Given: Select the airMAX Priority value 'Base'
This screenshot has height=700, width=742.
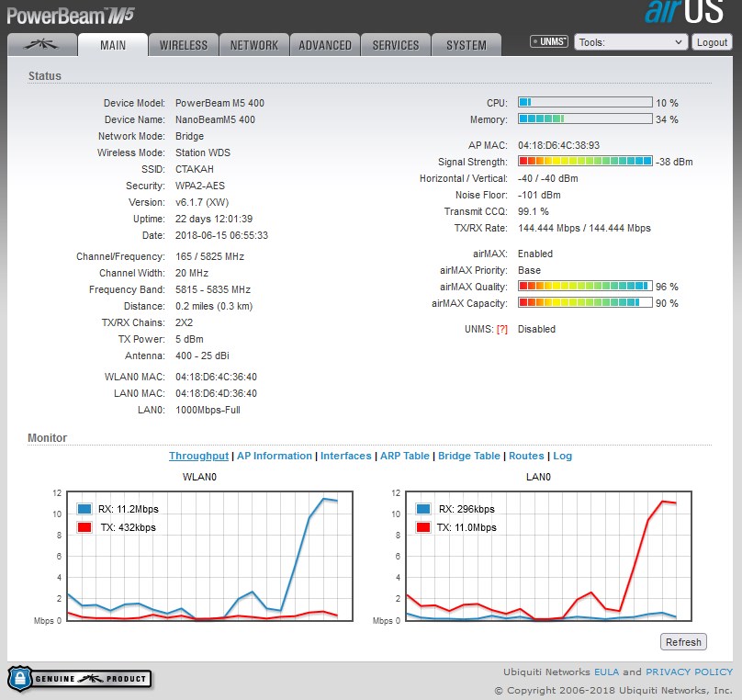Looking at the screenshot, I should [x=529, y=270].
